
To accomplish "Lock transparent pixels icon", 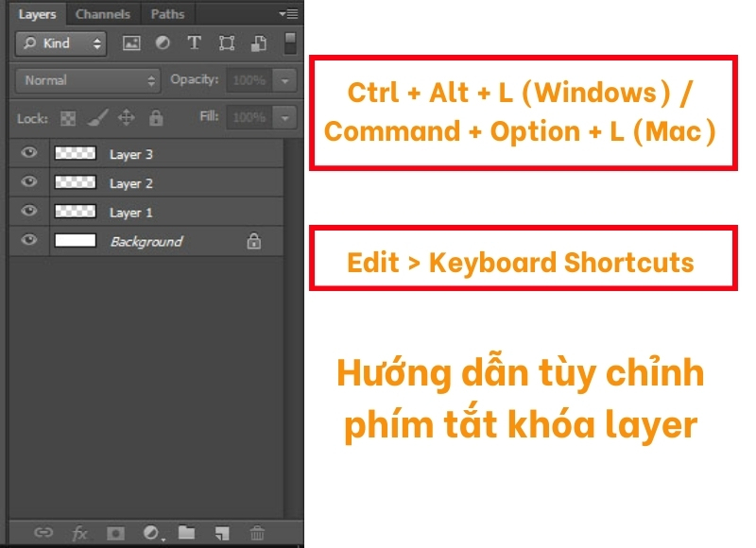I will click(x=68, y=118).
